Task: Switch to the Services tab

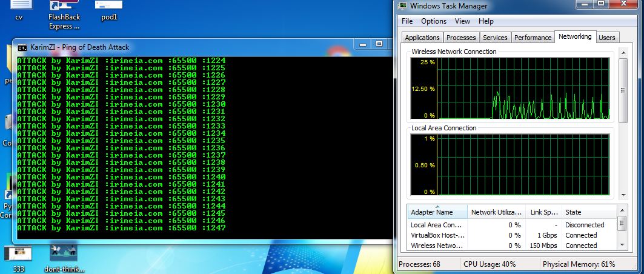Action: point(495,38)
